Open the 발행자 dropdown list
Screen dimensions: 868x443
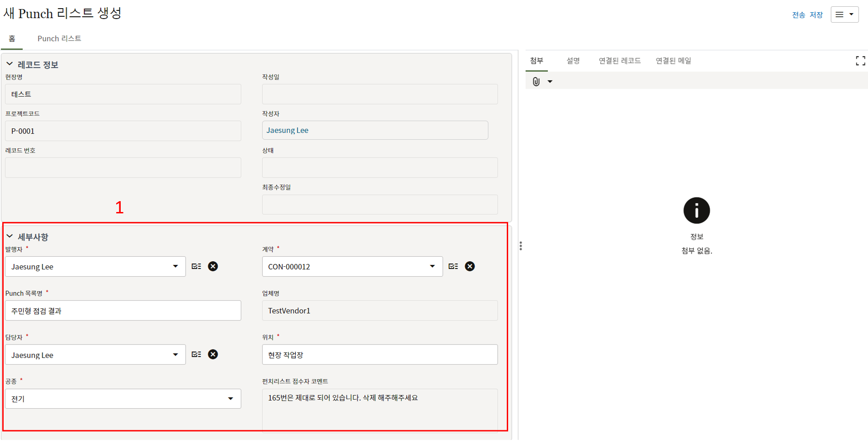tap(175, 266)
